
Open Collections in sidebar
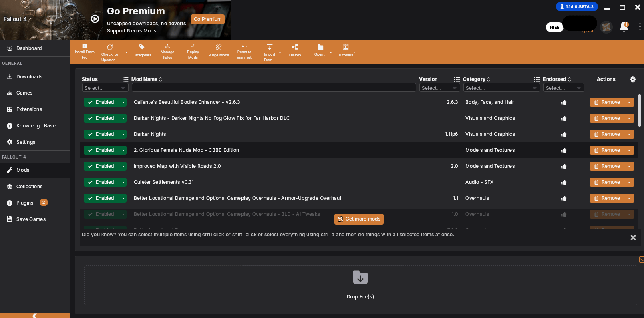coord(35,187)
